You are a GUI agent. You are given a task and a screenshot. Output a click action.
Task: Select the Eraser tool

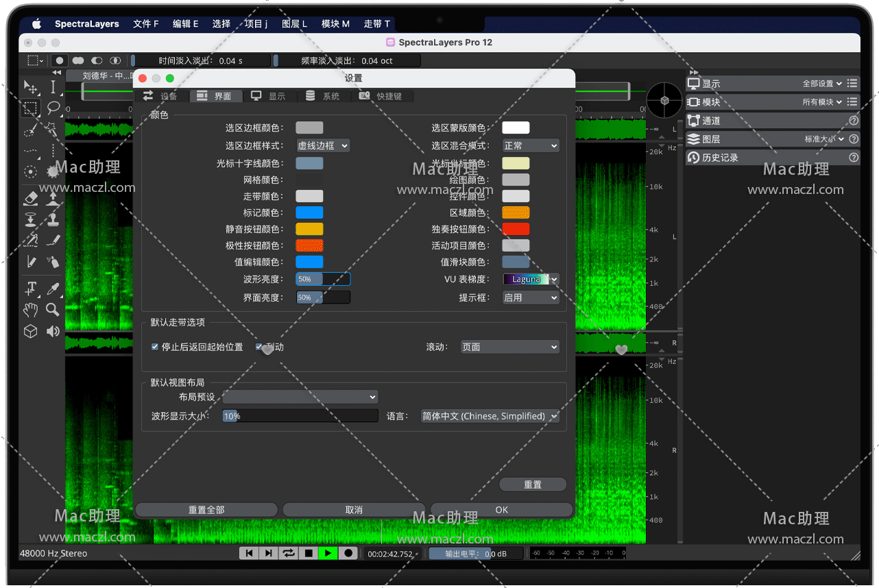pyautogui.click(x=31, y=198)
